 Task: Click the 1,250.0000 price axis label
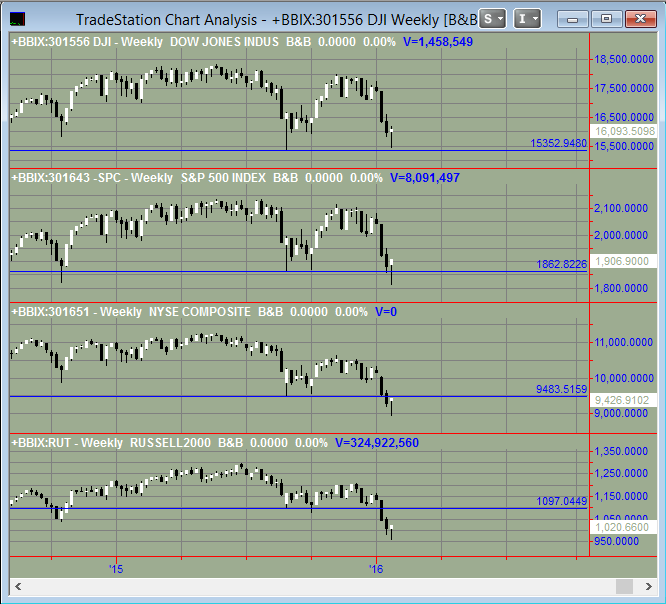[621, 473]
